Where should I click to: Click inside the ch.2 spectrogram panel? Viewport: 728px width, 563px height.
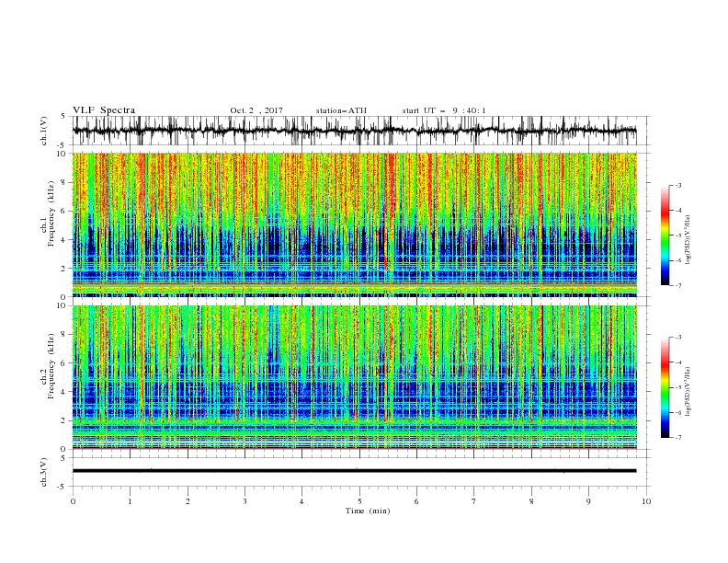(x=355, y=377)
